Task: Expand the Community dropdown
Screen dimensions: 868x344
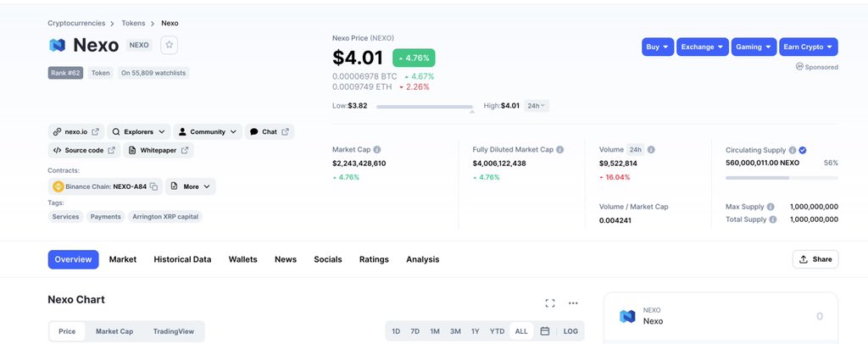Action: tap(208, 131)
